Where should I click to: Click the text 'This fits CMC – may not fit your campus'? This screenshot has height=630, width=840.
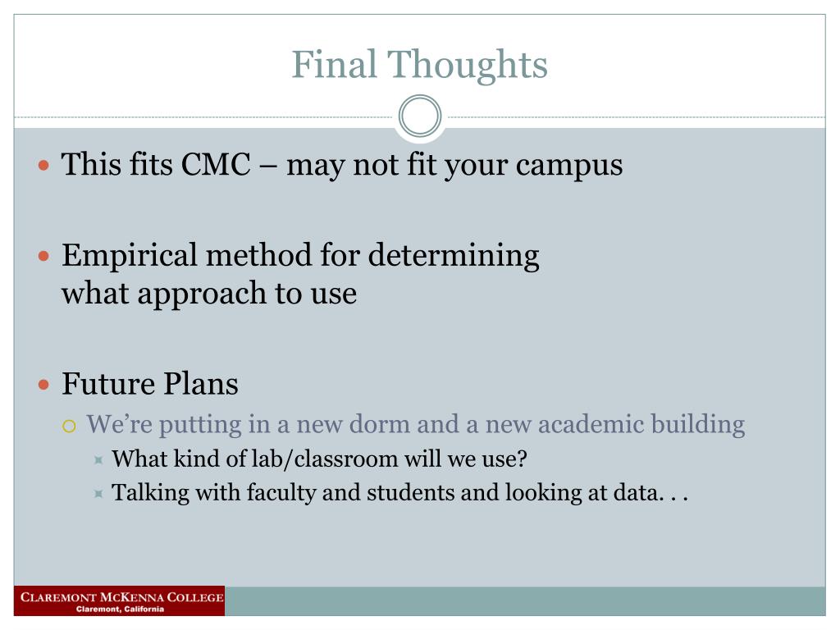coord(342,164)
